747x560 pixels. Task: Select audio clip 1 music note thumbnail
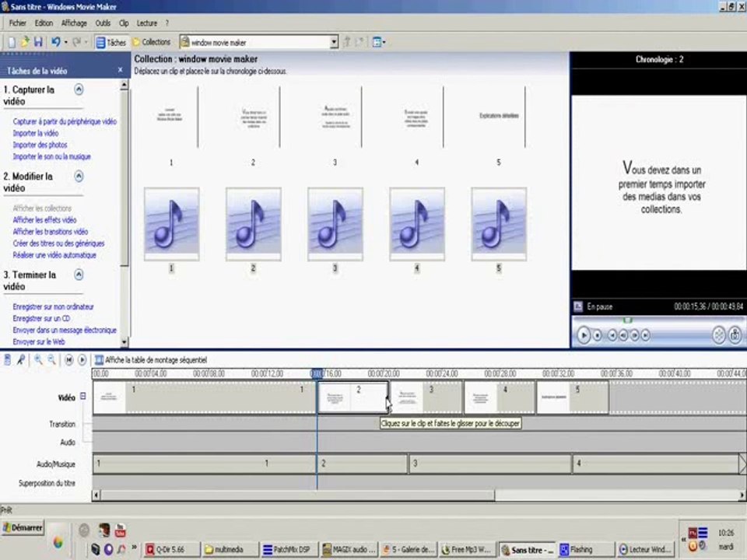171,224
